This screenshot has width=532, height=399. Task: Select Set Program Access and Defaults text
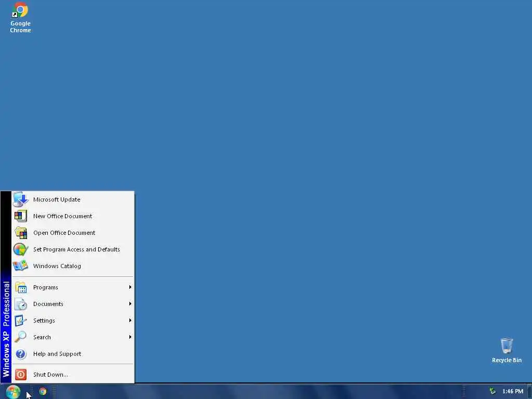pyautogui.click(x=76, y=249)
